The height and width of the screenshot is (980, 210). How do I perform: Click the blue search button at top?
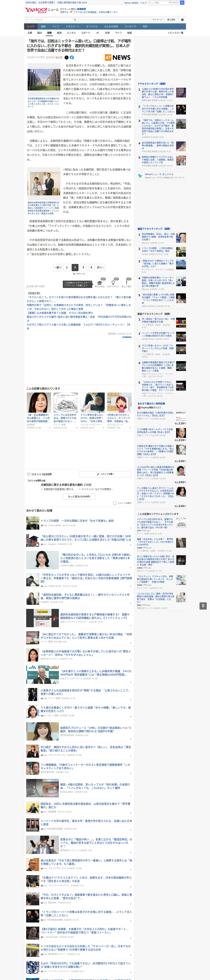[x=182, y=3]
